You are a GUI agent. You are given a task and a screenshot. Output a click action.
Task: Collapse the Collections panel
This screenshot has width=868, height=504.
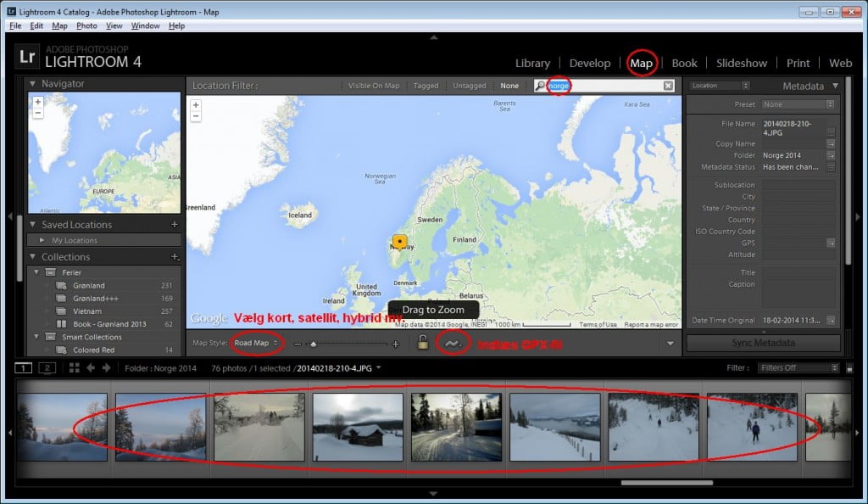point(32,256)
